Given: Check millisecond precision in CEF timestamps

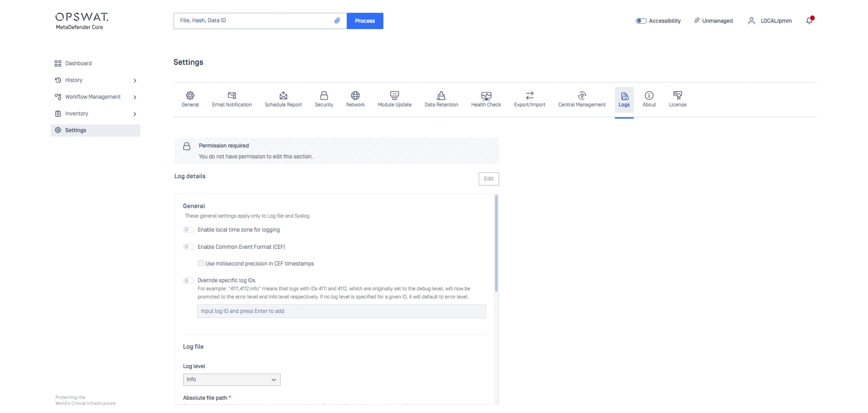Looking at the screenshot, I should (201, 264).
